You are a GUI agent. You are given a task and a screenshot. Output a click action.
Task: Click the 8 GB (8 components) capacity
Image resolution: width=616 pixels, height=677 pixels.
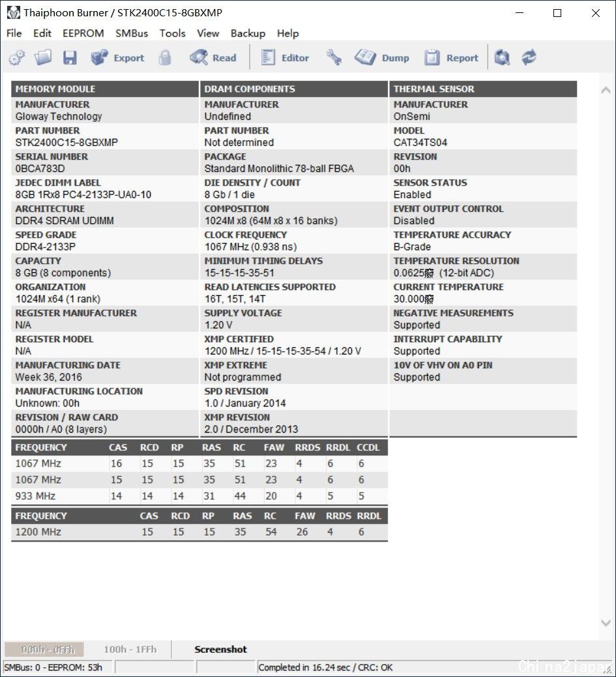point(63,273)
